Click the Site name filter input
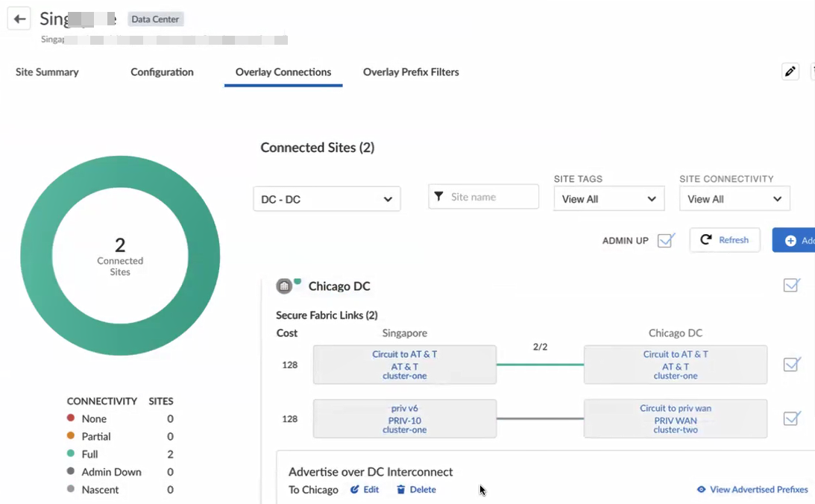The image size is (815, 504). [492, 197]
